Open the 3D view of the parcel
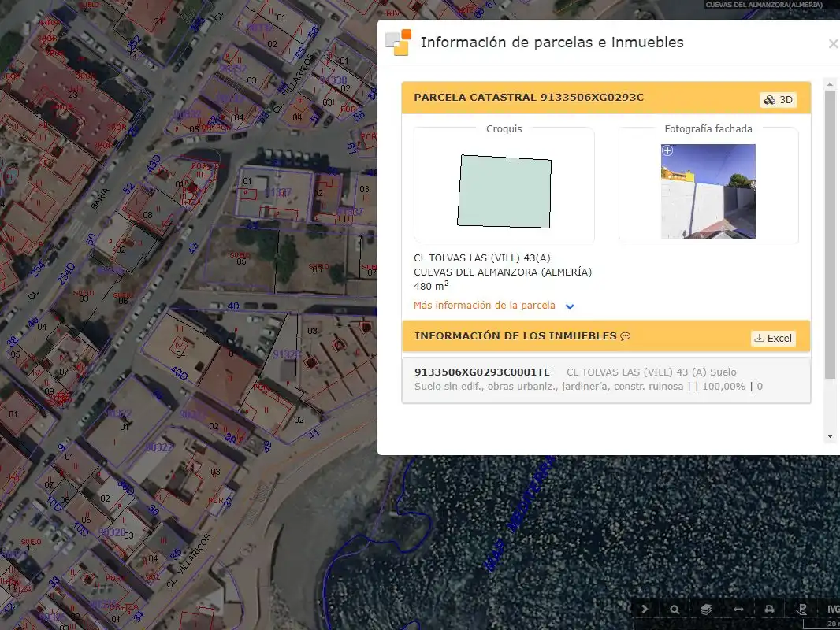The height and width of the screenshot is (630, 840). pyautogui.click(x=778, y=100)
